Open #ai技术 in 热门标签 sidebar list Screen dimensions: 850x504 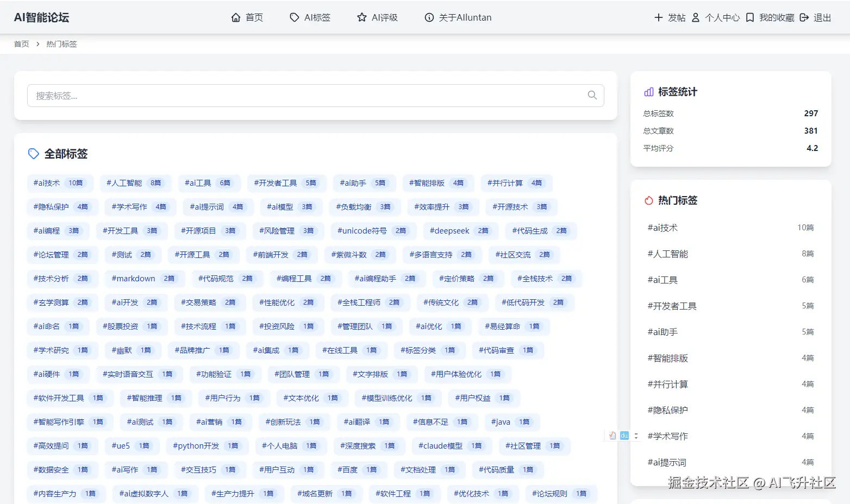click(730, 228)
